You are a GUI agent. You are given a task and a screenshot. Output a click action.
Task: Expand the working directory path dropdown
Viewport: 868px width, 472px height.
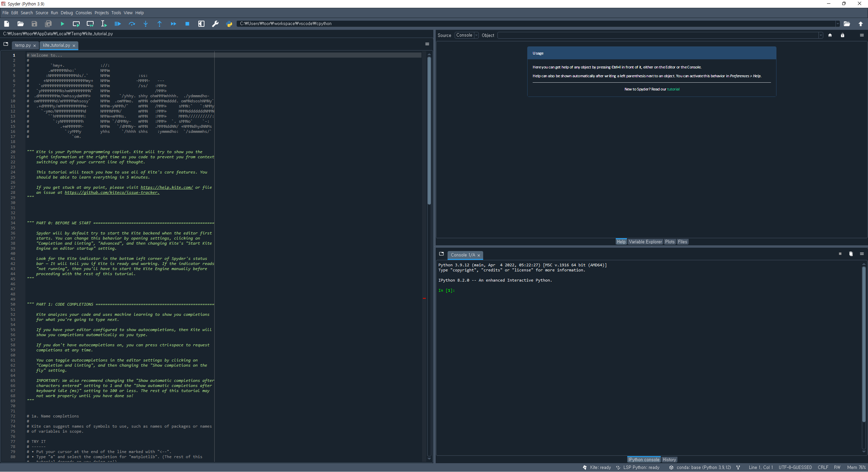(837, 24)
